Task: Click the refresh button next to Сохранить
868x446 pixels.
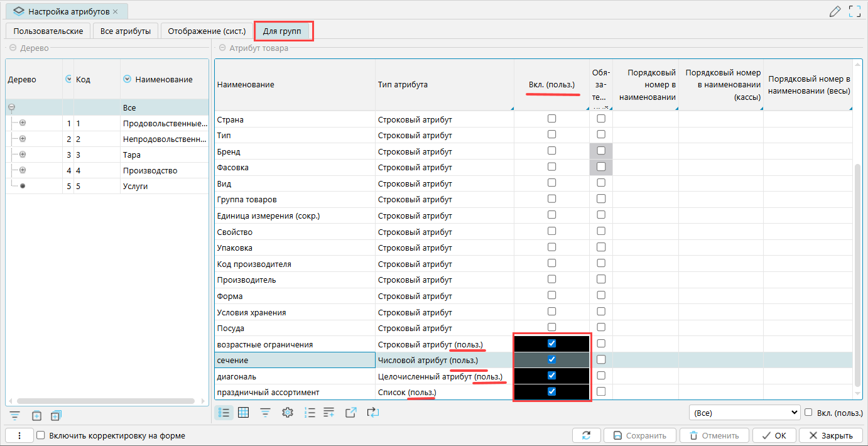Action: tap(587, 435)
